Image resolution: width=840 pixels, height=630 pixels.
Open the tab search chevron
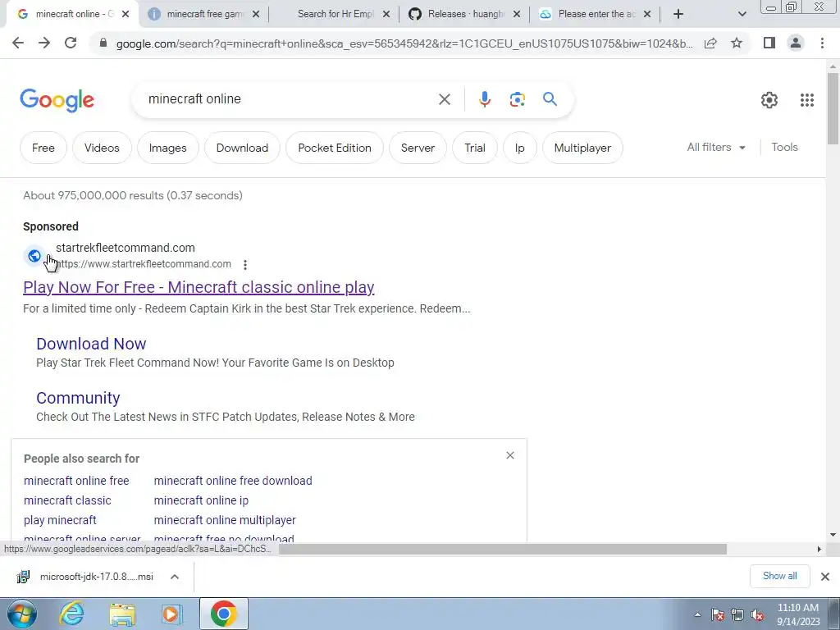coord(742,15)
